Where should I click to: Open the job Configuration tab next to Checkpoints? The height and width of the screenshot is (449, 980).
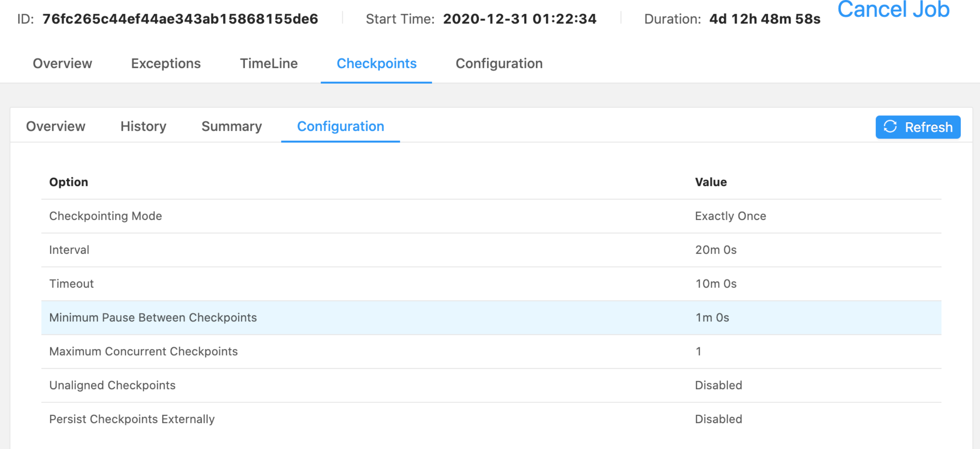click(x=499, y=63)
